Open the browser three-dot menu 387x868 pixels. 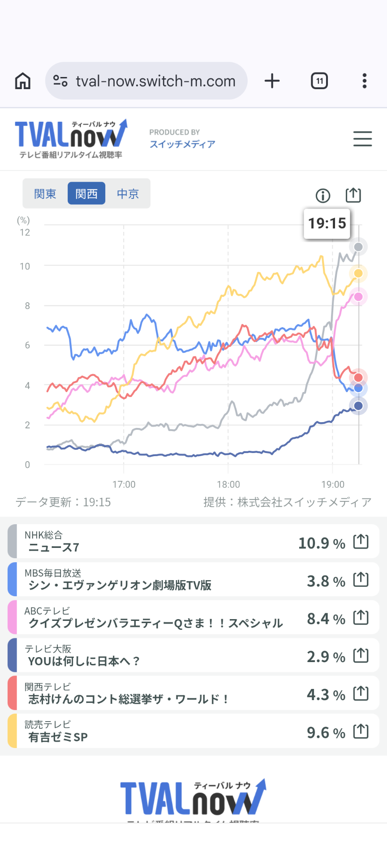coord(365,81)
